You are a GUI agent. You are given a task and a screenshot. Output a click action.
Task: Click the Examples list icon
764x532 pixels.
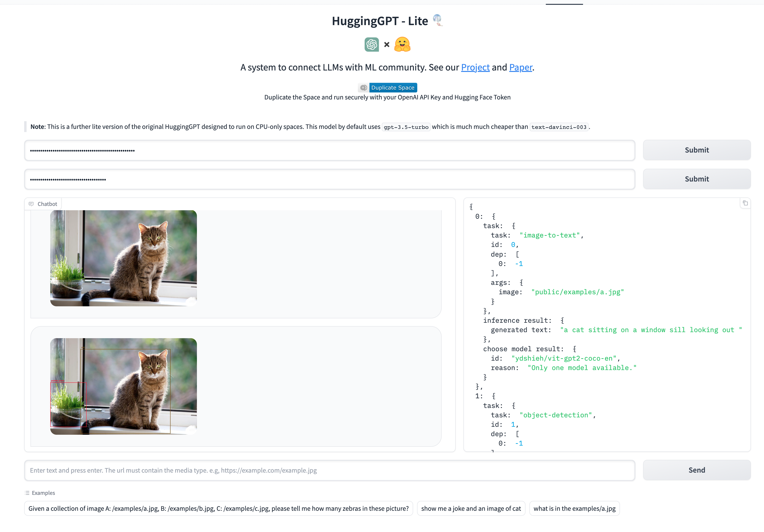[x=27, y=493]
